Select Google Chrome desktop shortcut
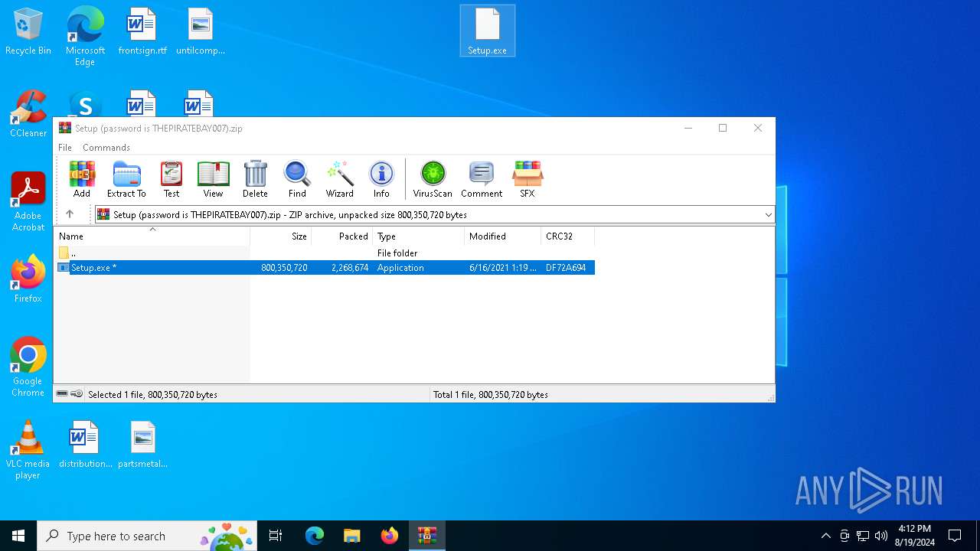Screen dimensions: 980x551 click(x=28, y=367)
